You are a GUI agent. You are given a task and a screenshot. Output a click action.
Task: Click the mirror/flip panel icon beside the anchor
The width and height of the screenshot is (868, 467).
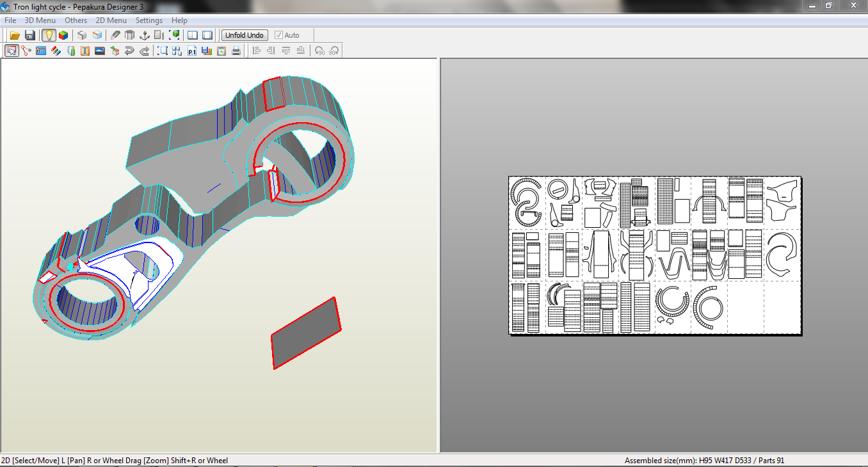click(159, 35)
